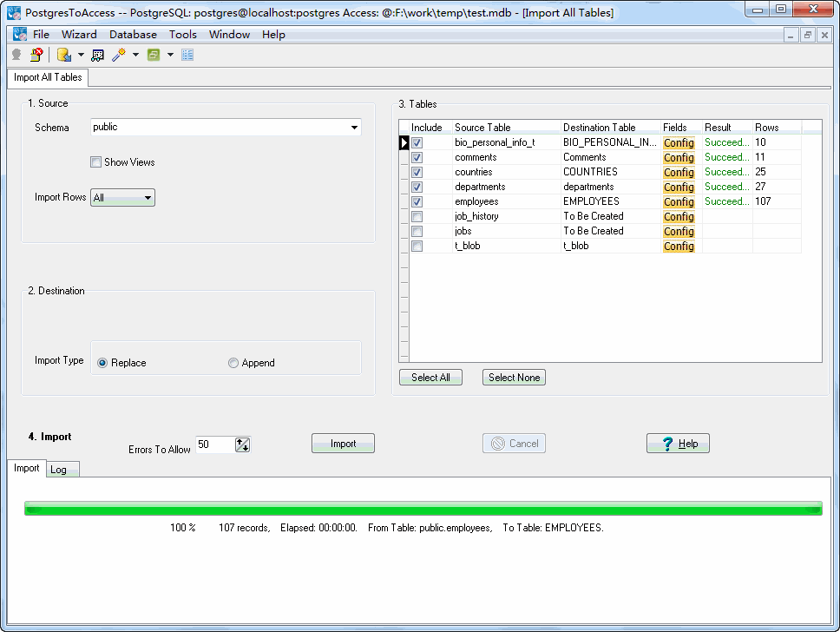Uncheck Include for departments table

[x=417, y=187]
